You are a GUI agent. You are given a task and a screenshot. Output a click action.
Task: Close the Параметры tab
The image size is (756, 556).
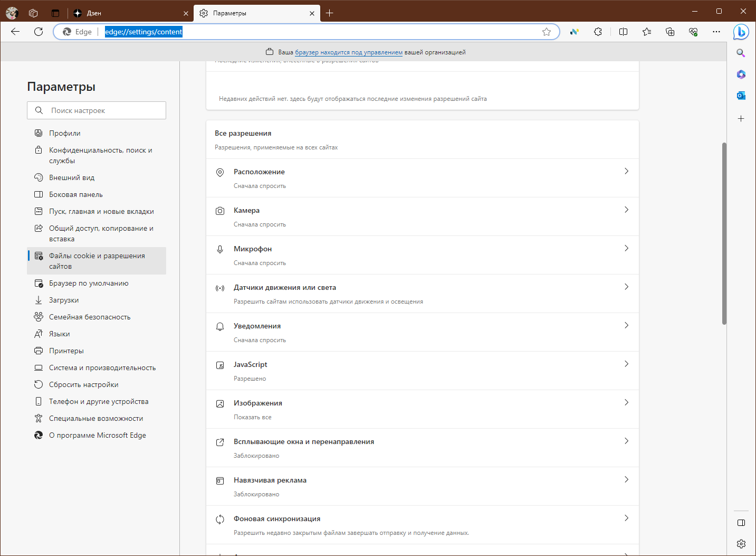(312, 13)
